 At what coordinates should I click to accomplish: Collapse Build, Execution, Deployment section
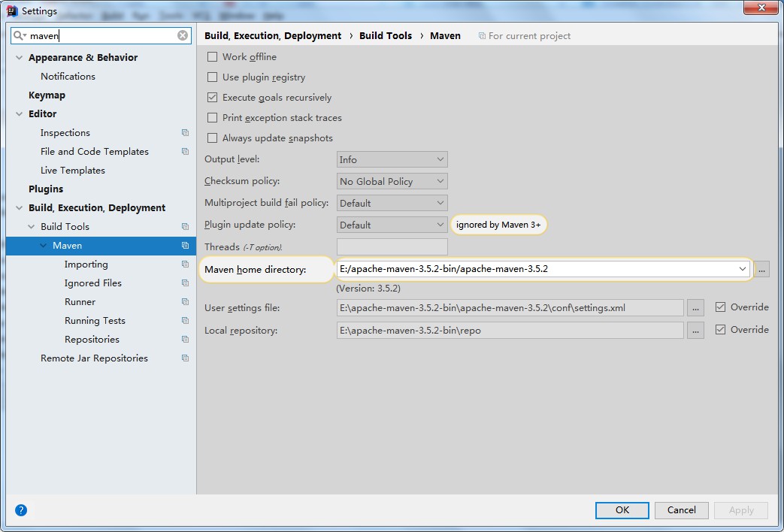click(x=19, y=208)
